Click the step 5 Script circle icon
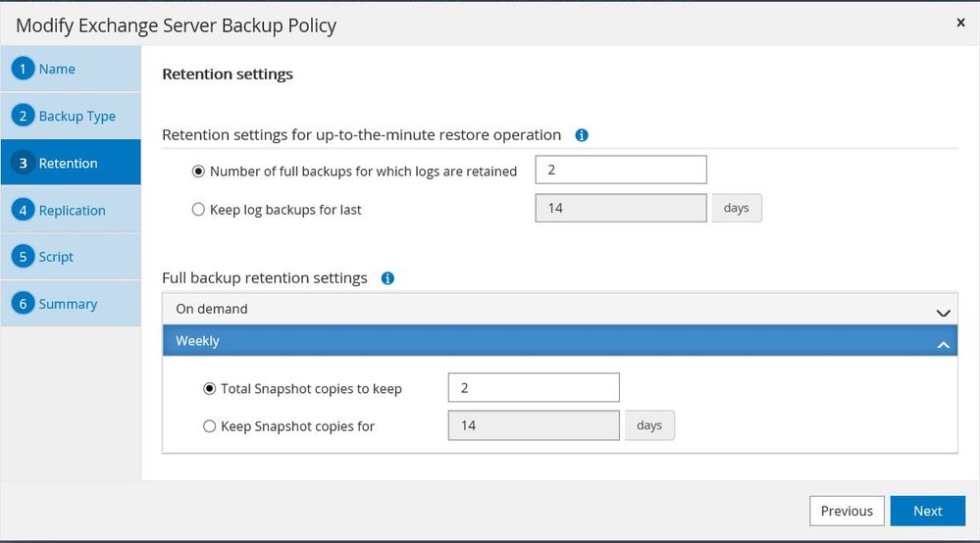Screen dimensions: 980x543 tap(23, 257)
